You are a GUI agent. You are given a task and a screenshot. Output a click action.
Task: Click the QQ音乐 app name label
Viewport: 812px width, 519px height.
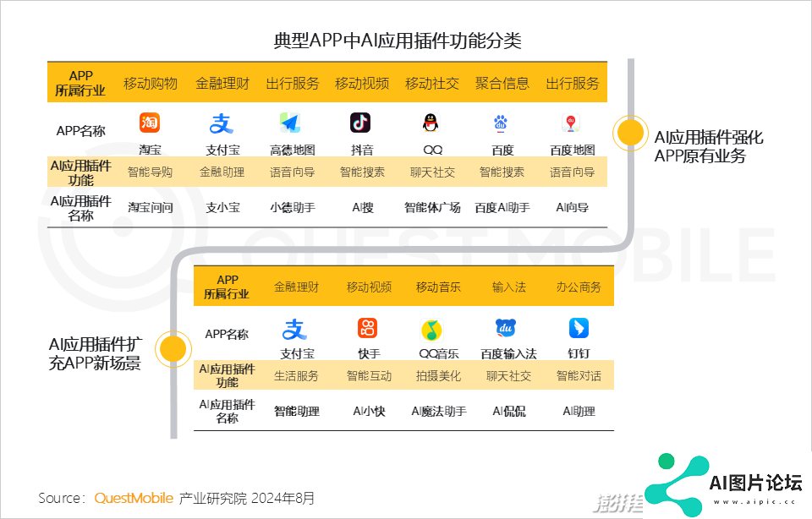tap(439, 354)
